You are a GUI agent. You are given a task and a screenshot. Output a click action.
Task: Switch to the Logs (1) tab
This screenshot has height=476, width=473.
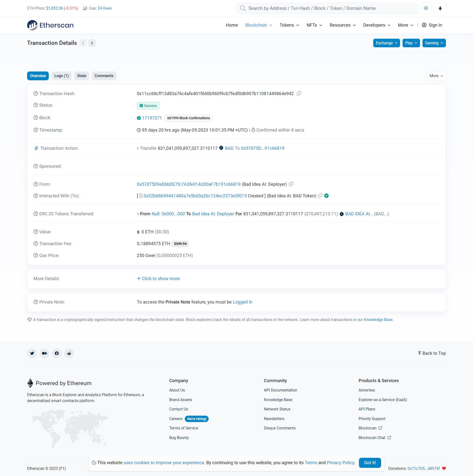[x=61, y=76]
